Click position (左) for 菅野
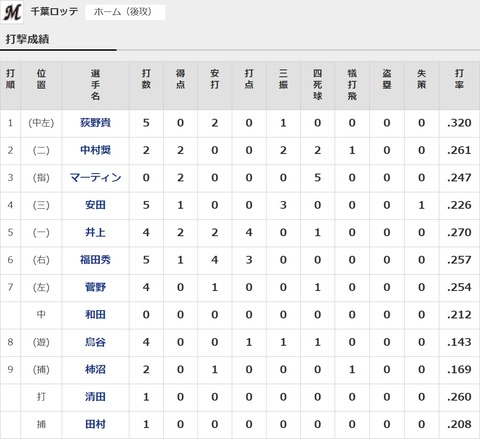This screenshot has width=480, height=439. (41, 287)
